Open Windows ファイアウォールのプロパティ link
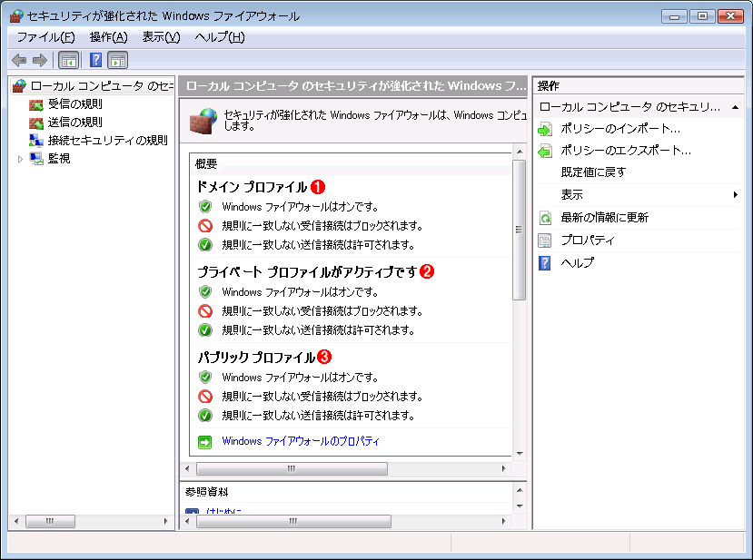The image size is (753, 560). point(301,441)
